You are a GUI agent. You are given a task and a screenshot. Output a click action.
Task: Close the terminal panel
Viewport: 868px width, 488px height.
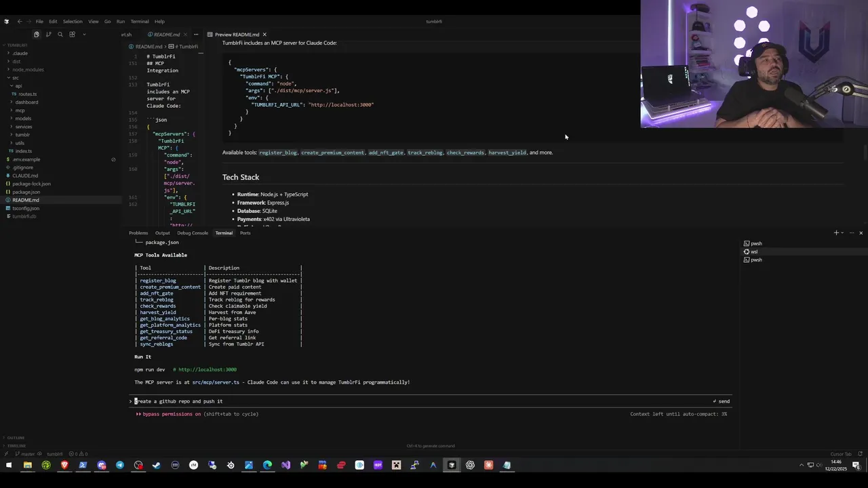[x=861, y=233]
